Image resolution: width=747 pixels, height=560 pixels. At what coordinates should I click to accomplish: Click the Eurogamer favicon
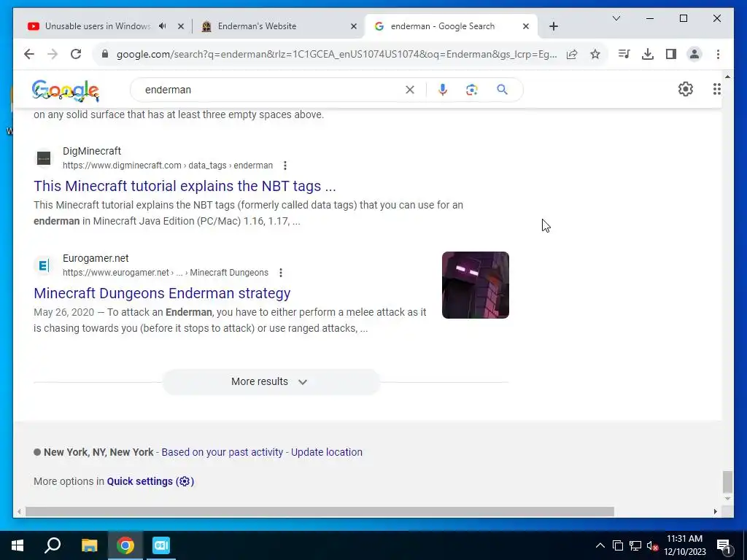coord(44,265)
